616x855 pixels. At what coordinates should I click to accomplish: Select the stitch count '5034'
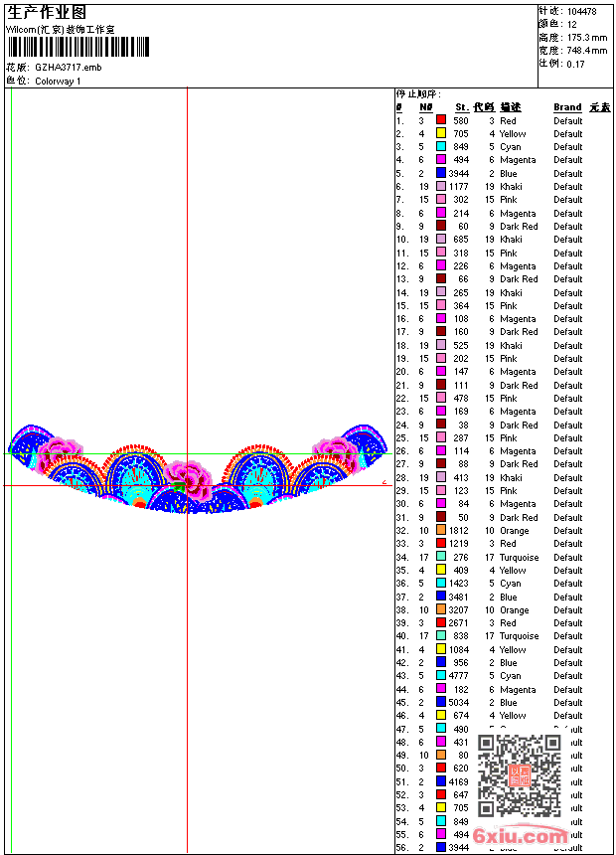[458, 703]
